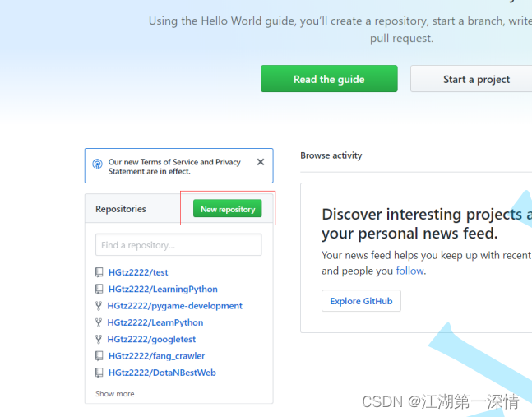Click the Repositories panel heading
The image size is (532, 417).
coord(120,209)
